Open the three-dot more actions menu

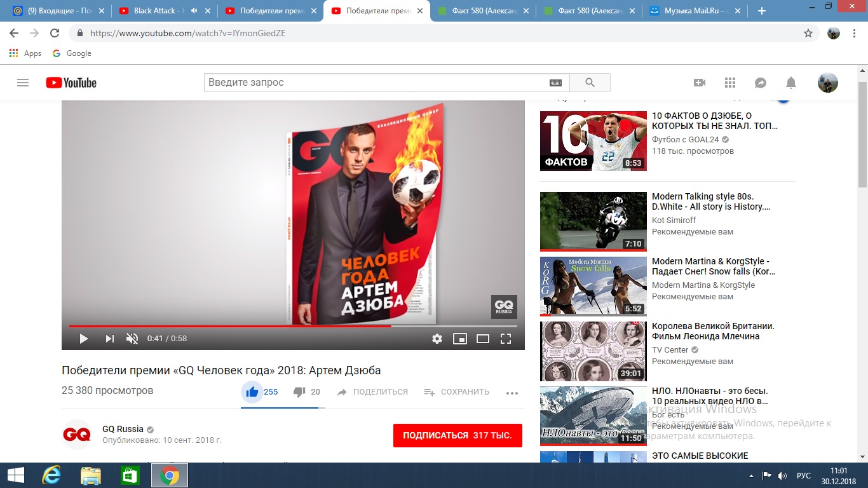coord(512,393)
